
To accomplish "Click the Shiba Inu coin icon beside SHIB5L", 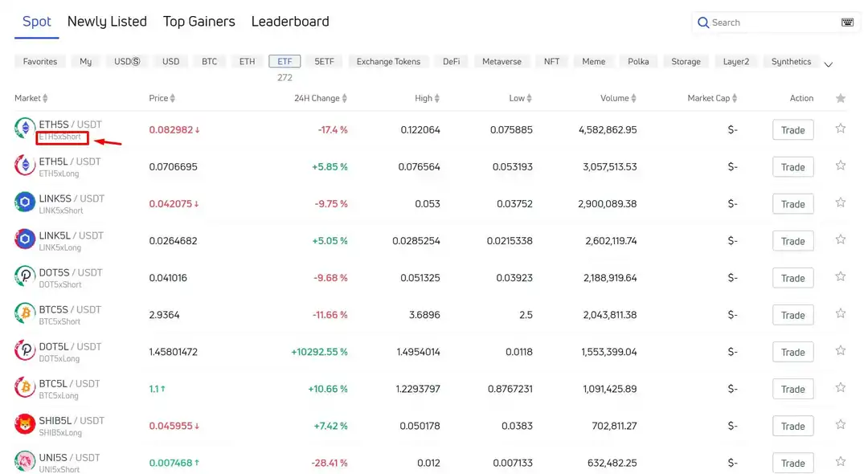I will (x=23, y=425).
